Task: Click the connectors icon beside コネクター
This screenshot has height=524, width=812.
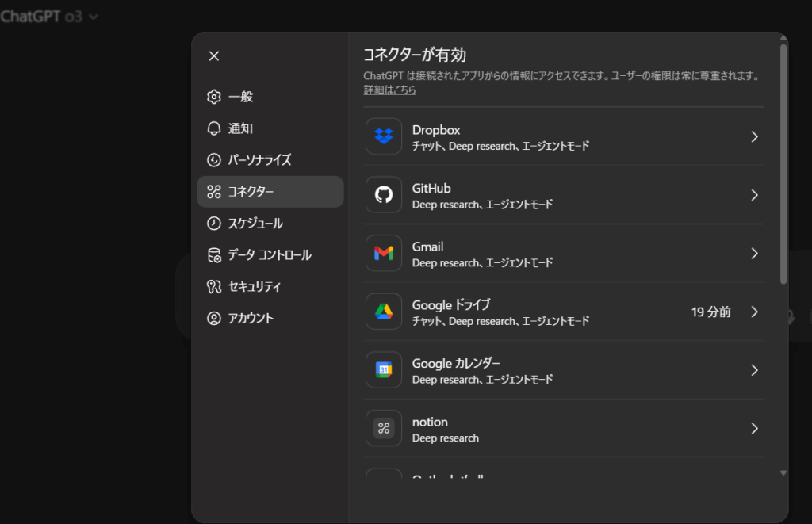Action: click(x=214, y=192)
